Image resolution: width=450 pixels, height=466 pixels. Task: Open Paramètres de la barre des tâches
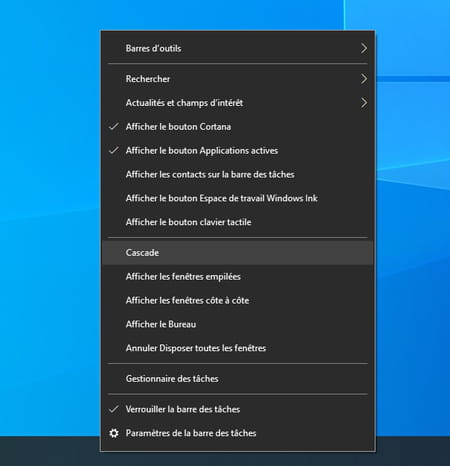[238, 433]
